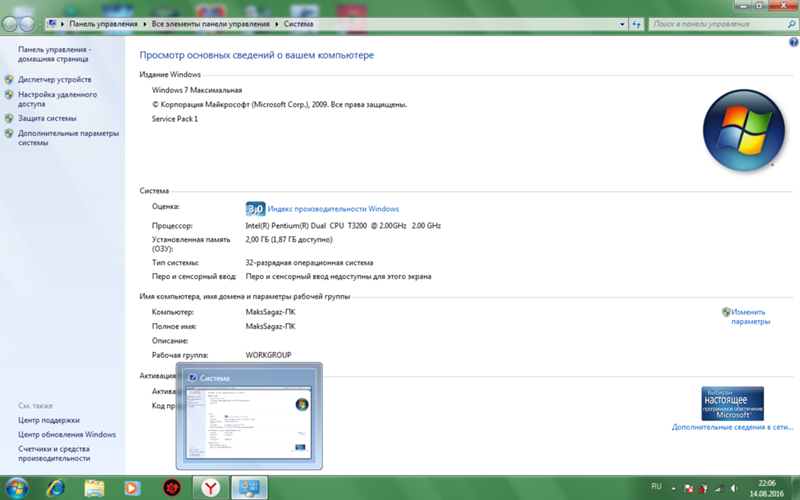This screenshot has width=800, height=500.
Task: Open Yandex Browser from taskbar
Action: (211, 488)
